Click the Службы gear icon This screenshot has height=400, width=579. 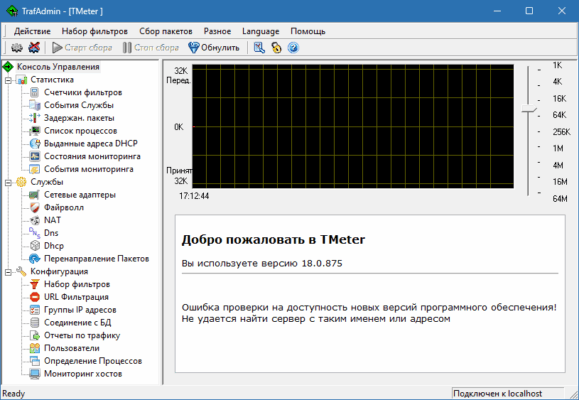(21, 182)
